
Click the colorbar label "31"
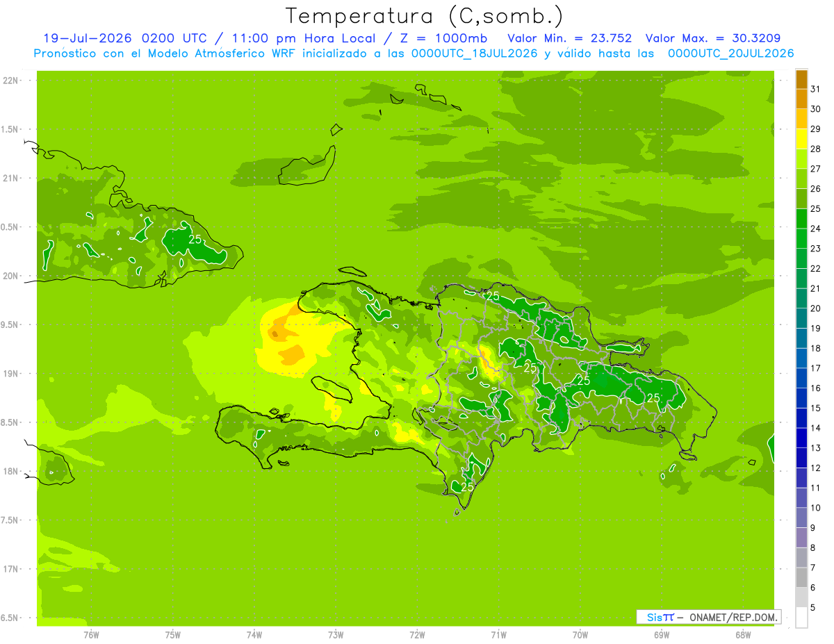pos(815,88)
